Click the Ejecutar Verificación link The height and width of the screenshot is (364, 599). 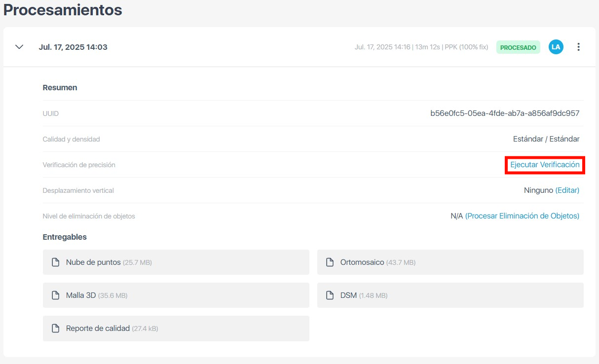point(545,165)
